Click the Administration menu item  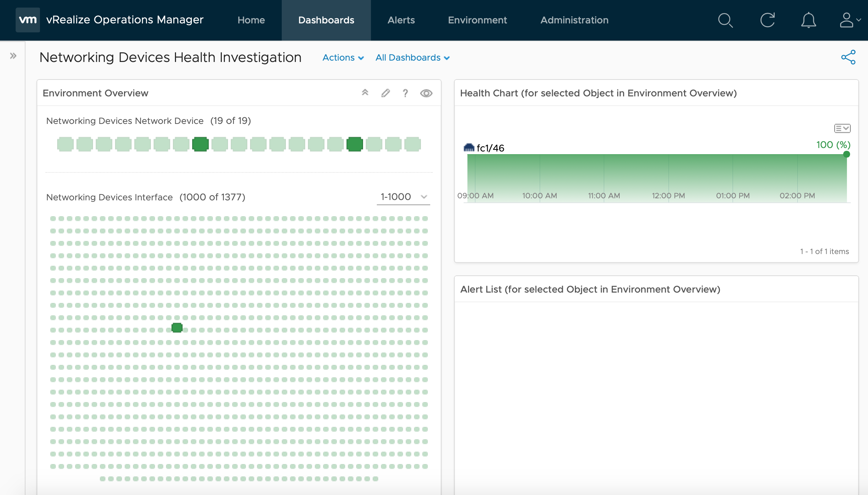pyautogui.click(x=574, y=20)
